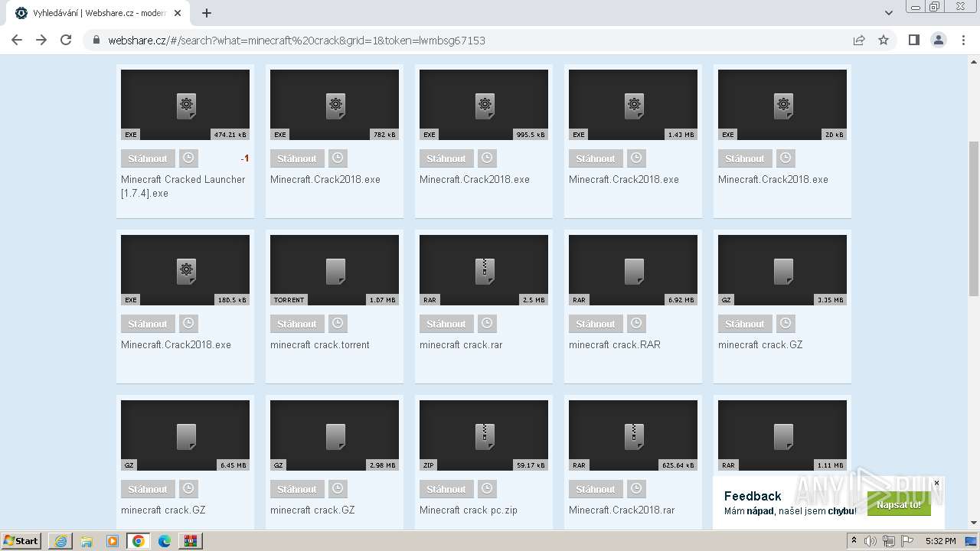
Task: Click the page's vertical scrollbar thumb
Action: pos(974,218)
